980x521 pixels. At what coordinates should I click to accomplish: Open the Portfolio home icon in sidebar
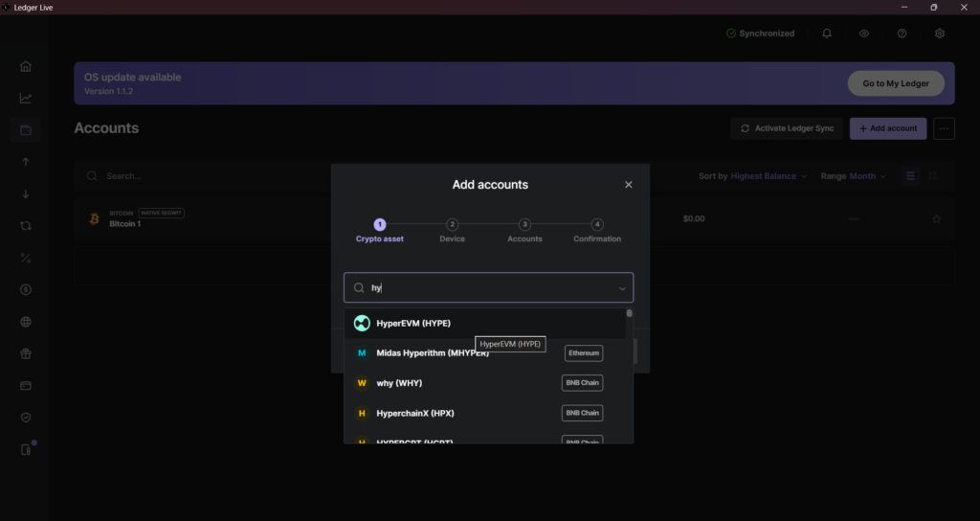point(26,66)
